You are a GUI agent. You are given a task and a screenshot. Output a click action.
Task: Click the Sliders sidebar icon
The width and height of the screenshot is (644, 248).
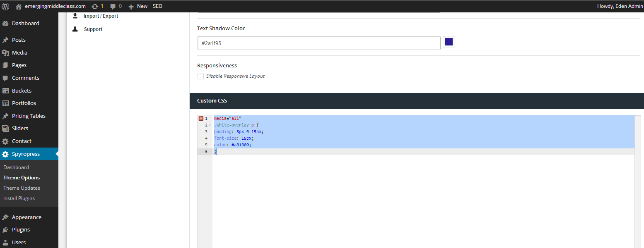click(7, 128)
